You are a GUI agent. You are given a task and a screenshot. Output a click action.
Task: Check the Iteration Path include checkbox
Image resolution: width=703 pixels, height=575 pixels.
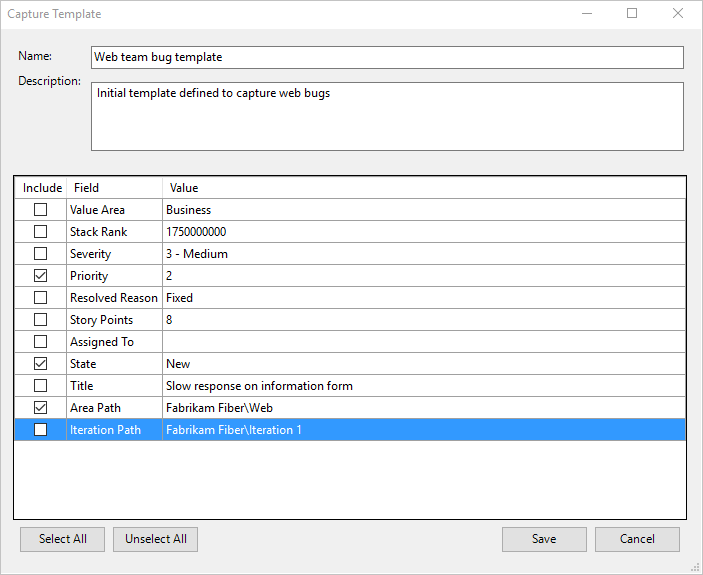pos(40,429)
